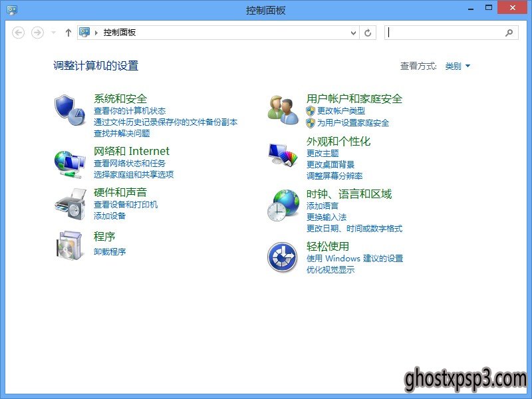Viewport: 532px width, 399px height.
Task: Click the 控制面板 address bar path
Action: 120,33
